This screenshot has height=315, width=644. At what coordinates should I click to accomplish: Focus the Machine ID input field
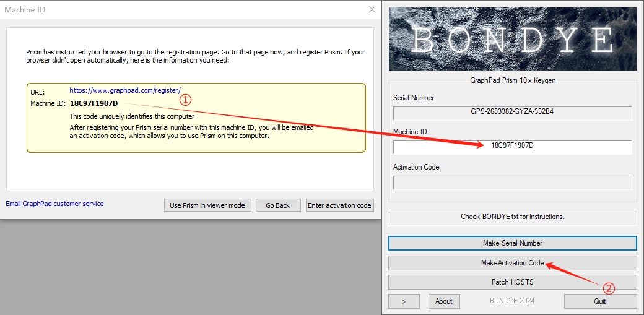pos(512,147)
